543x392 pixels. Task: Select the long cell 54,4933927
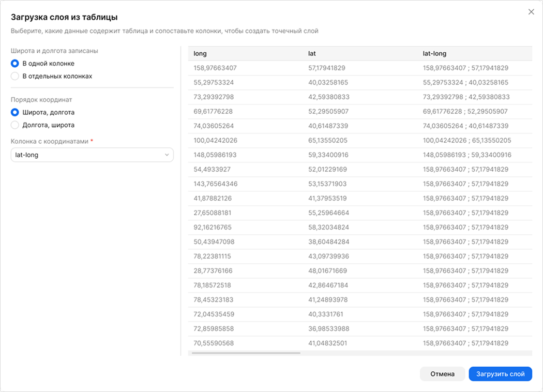point(212,169)
